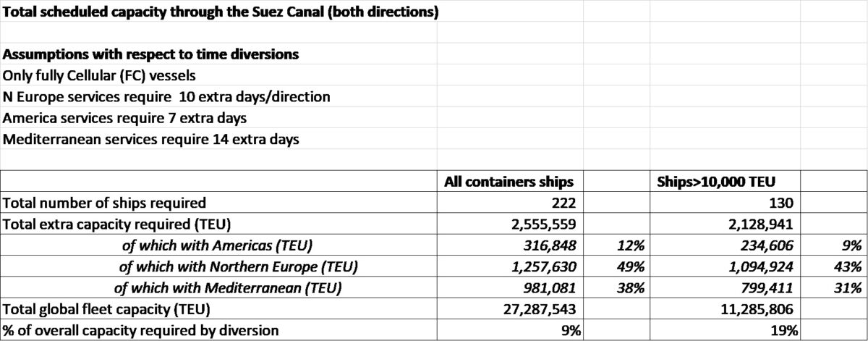Click the 49% Northern Europe percentage cell

[x=615, y=267]
